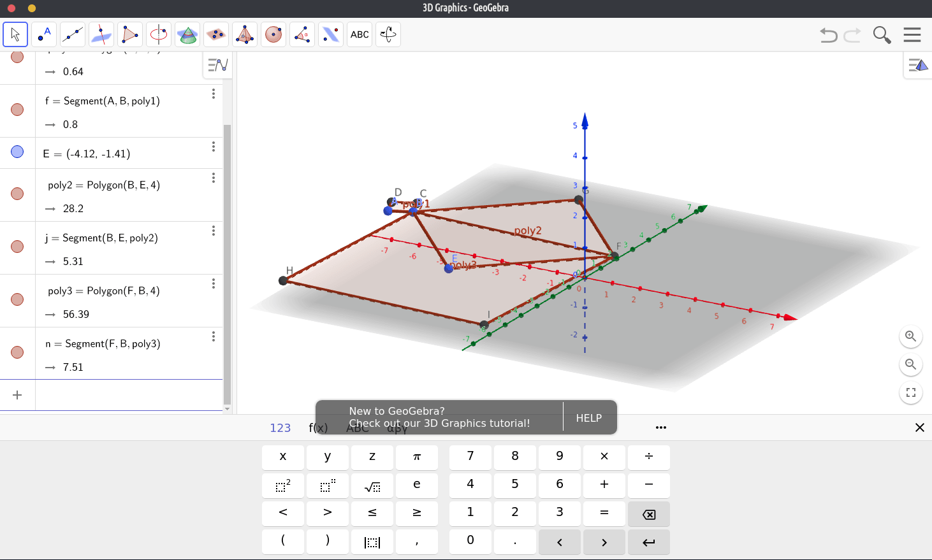Click the power exponent key
Screen dimensions: 932x560
[328, 486]
